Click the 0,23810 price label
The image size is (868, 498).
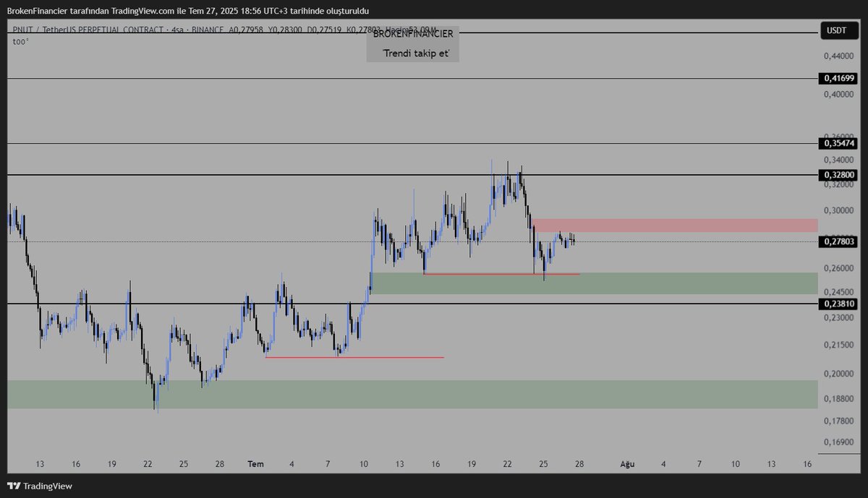click(838, 304)
